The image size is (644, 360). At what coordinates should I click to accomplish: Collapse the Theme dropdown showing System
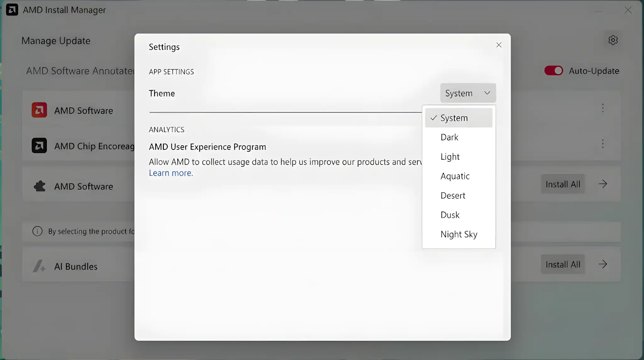(468, 93)
